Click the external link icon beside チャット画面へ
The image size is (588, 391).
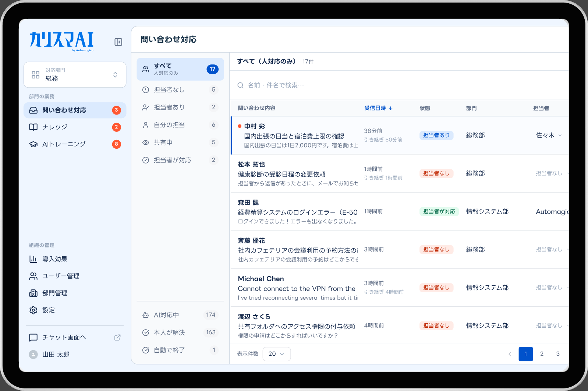coord(117,337)
